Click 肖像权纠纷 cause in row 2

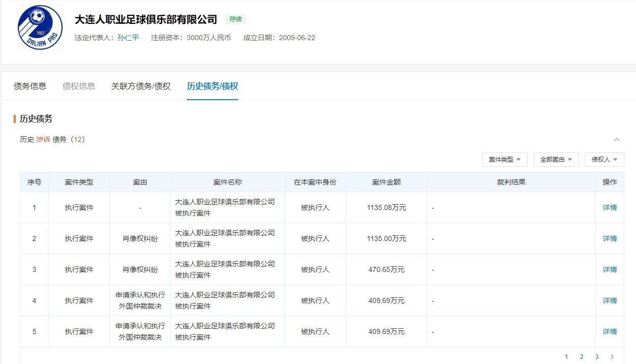(140, 238)
